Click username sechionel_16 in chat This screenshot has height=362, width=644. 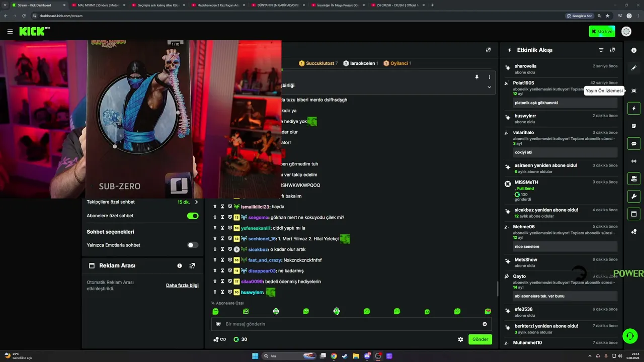click(262, 239)
